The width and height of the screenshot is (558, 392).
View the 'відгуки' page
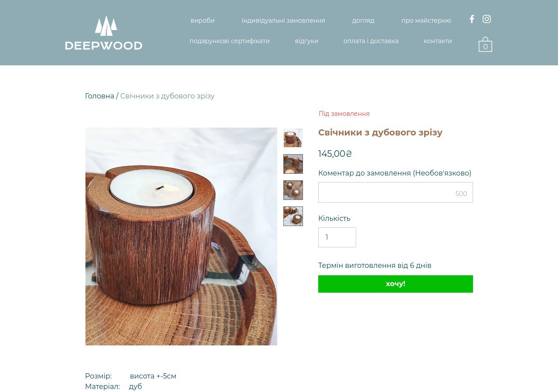click(x=306, y=41)
